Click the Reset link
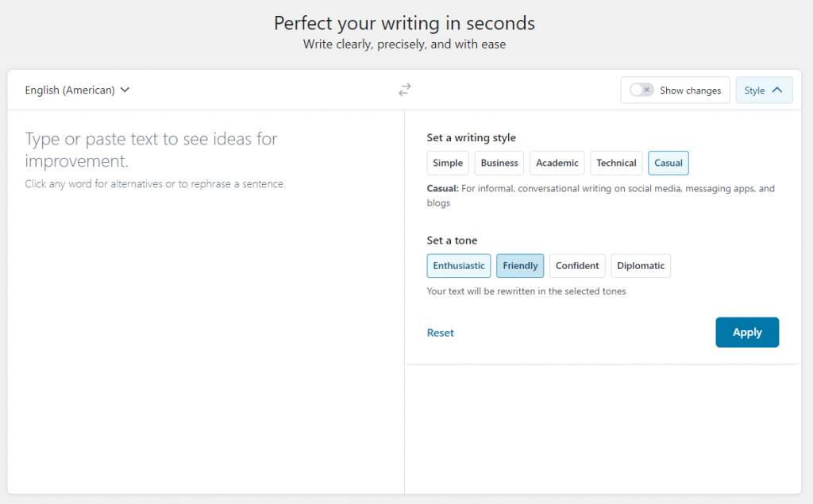This screenshot has height=504, width=813. (441, 333)
